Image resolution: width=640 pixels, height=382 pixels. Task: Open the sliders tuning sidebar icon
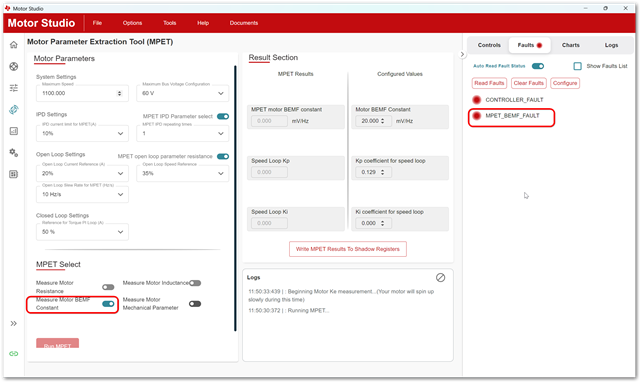tap(13, 88)
